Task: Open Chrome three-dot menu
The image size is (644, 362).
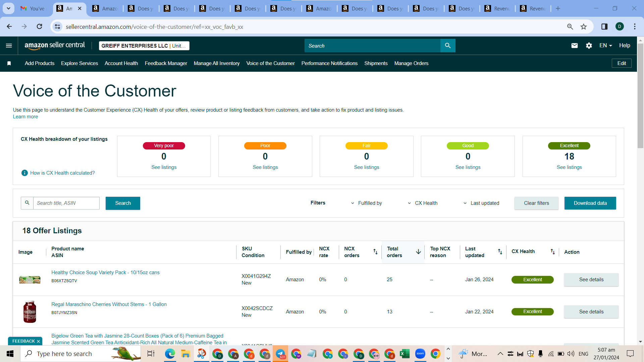Action: 635,26
